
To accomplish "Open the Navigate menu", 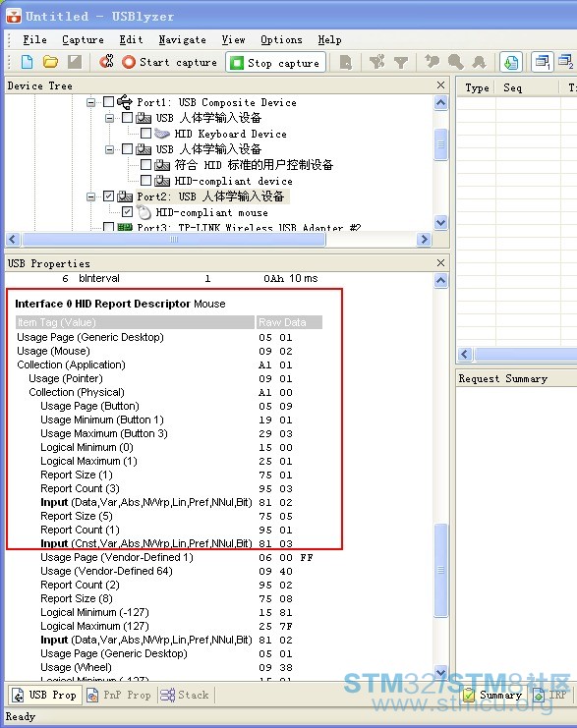I will (182, 40).
